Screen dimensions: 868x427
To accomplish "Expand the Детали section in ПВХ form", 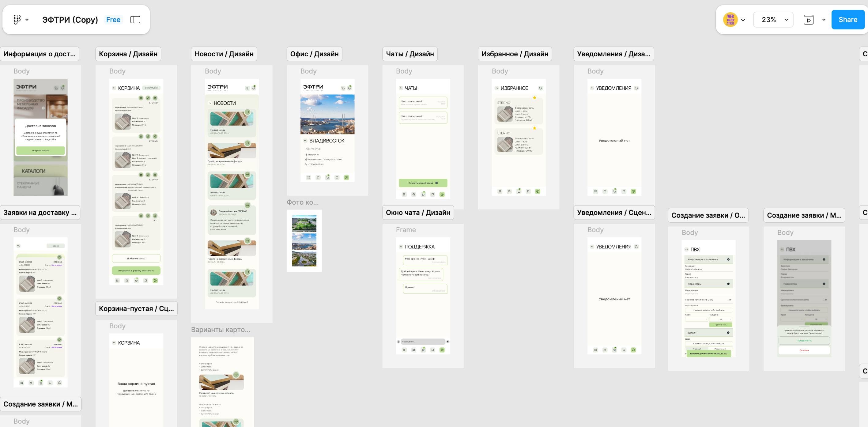I will tap(708, 333).
